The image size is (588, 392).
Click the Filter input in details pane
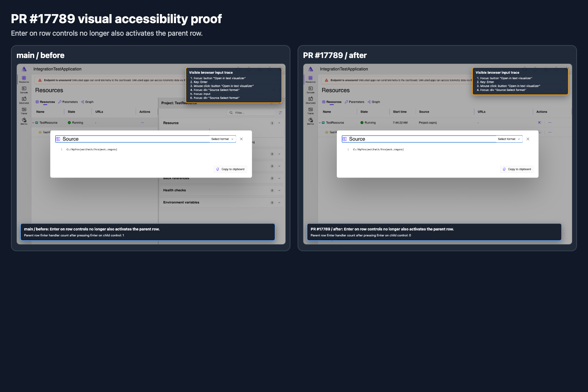251,113
